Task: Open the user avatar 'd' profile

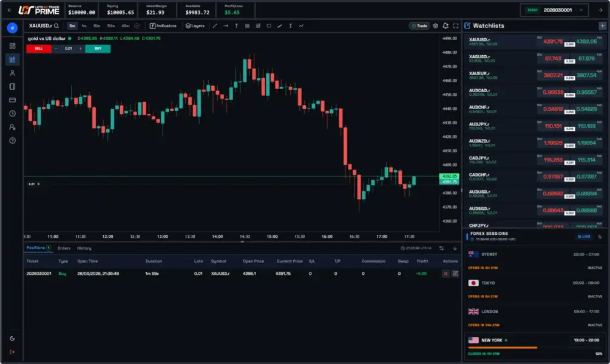Action: coord(12,28)
